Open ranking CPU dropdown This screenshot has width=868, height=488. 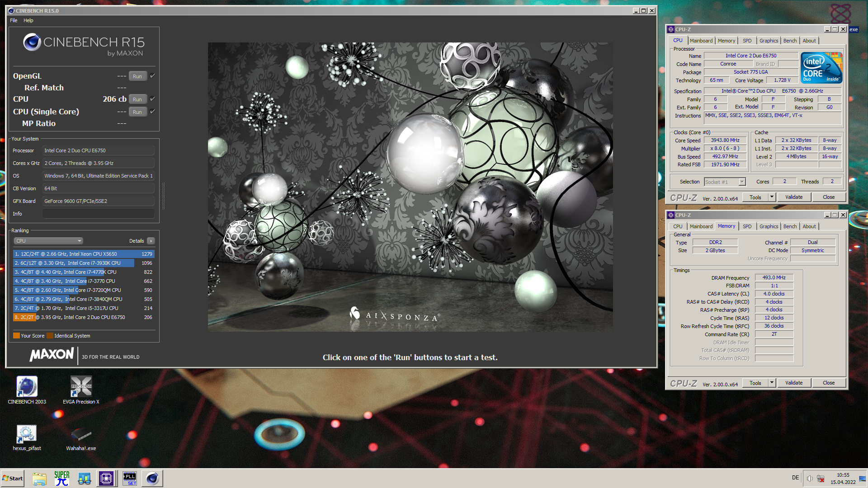(48, 241)
